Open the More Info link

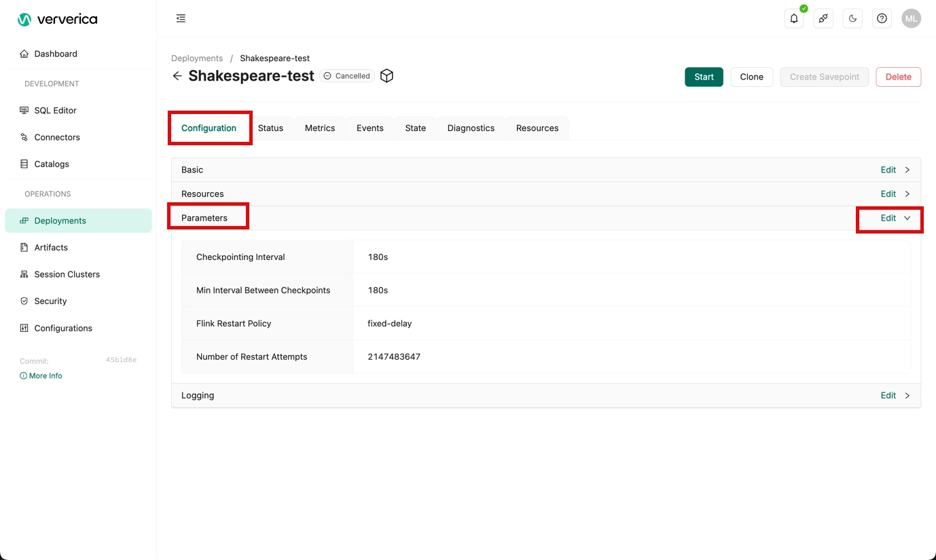click(x=41, y=375)
